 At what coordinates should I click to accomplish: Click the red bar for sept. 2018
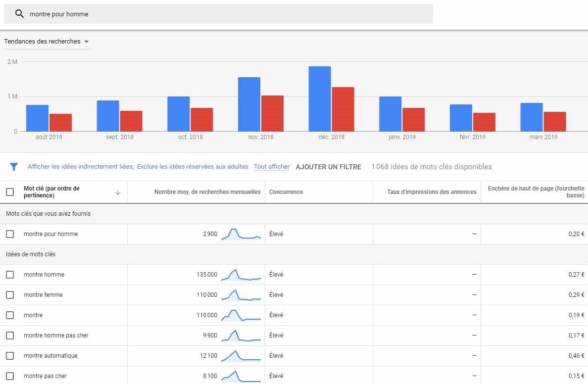131,121
